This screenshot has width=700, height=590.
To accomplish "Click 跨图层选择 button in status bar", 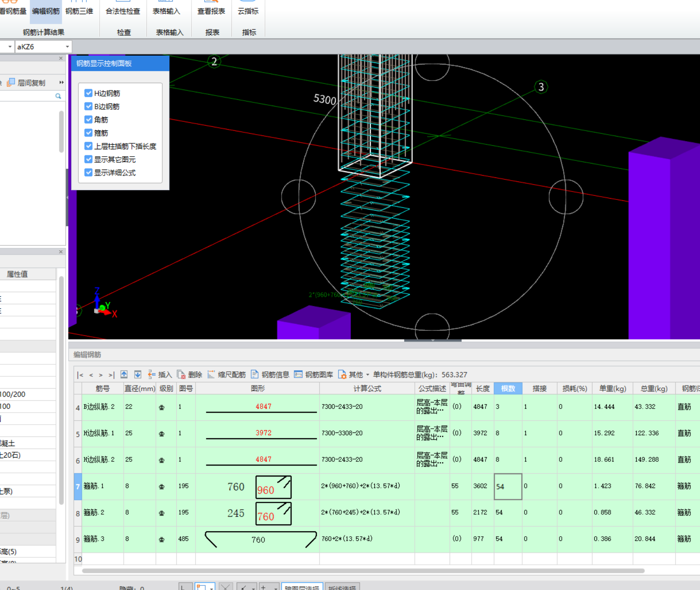I will tap(301, 587).
